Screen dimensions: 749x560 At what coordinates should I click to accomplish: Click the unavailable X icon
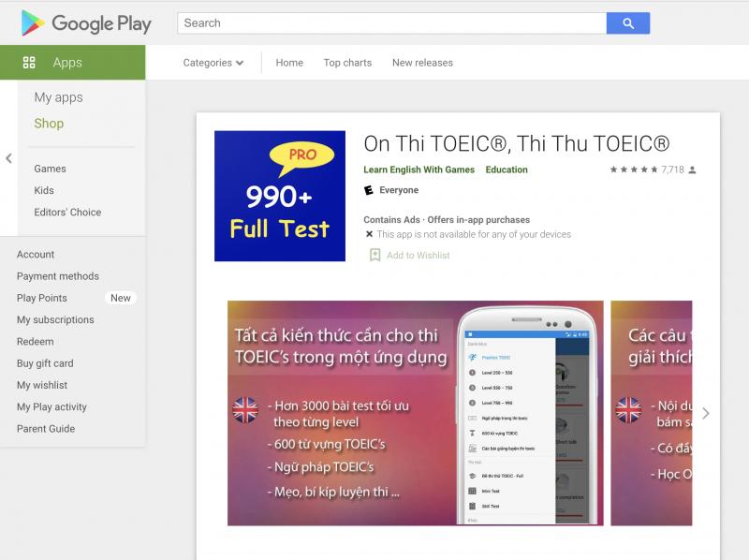click(369, 234)
